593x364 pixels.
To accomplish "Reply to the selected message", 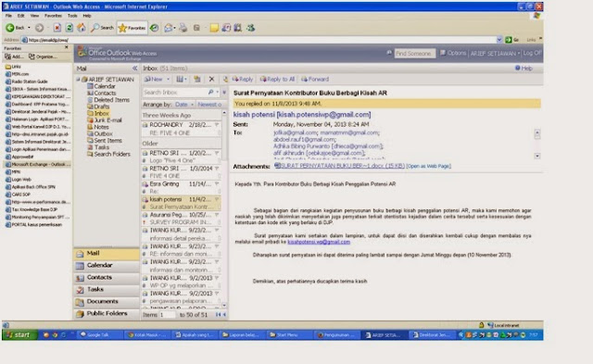I will coord(243,80).
